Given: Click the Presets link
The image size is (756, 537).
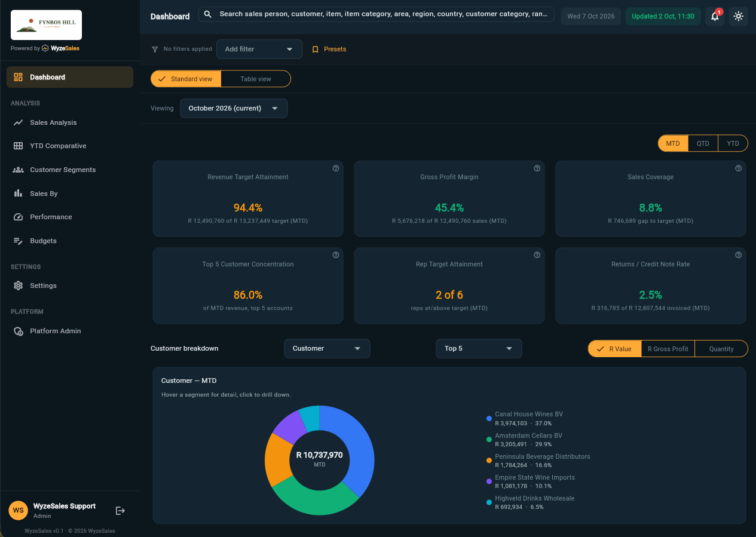Looking at the screenshot, I should click(x=329, y=49).
